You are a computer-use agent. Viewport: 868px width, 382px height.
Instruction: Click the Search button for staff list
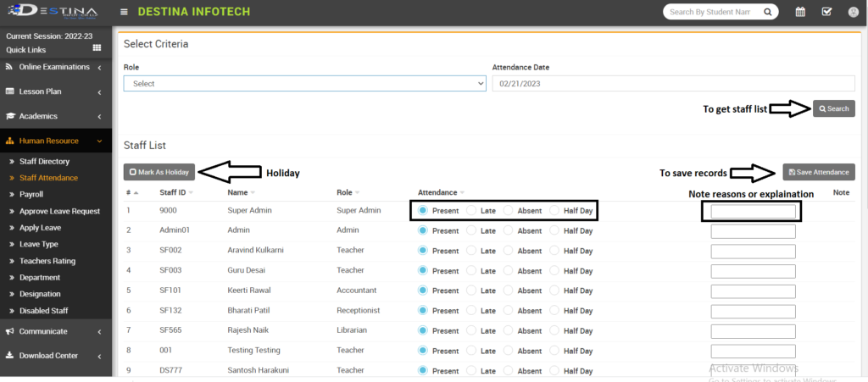pyautogui.click(x=833, y=108)
